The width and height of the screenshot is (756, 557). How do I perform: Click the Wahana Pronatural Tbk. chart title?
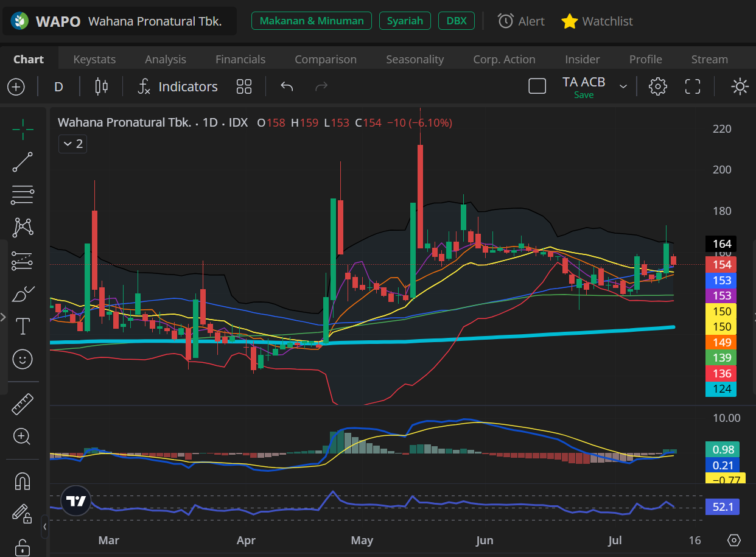tap(124, 122)
